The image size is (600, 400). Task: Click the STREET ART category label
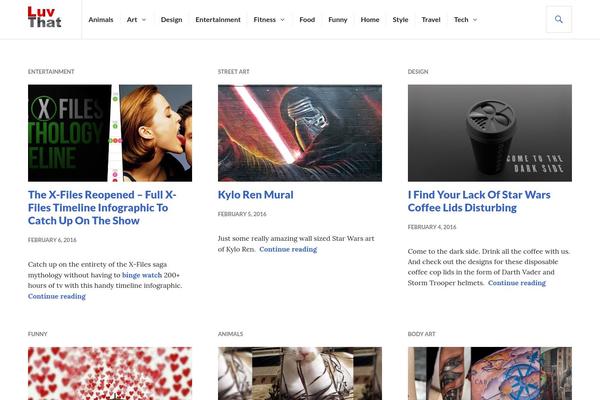[233, 72]
